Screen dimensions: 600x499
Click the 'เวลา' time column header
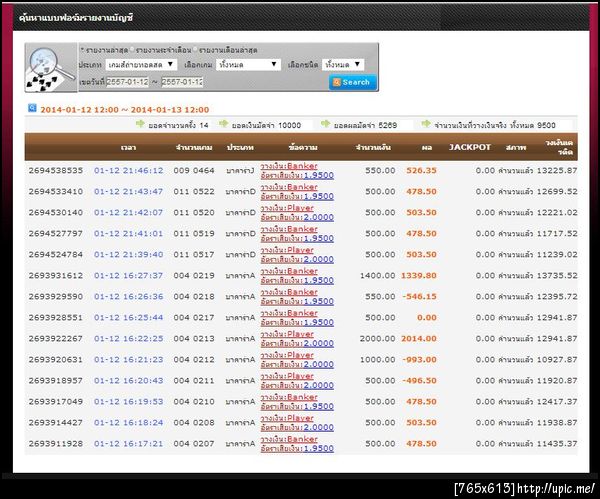click(128, 147)
